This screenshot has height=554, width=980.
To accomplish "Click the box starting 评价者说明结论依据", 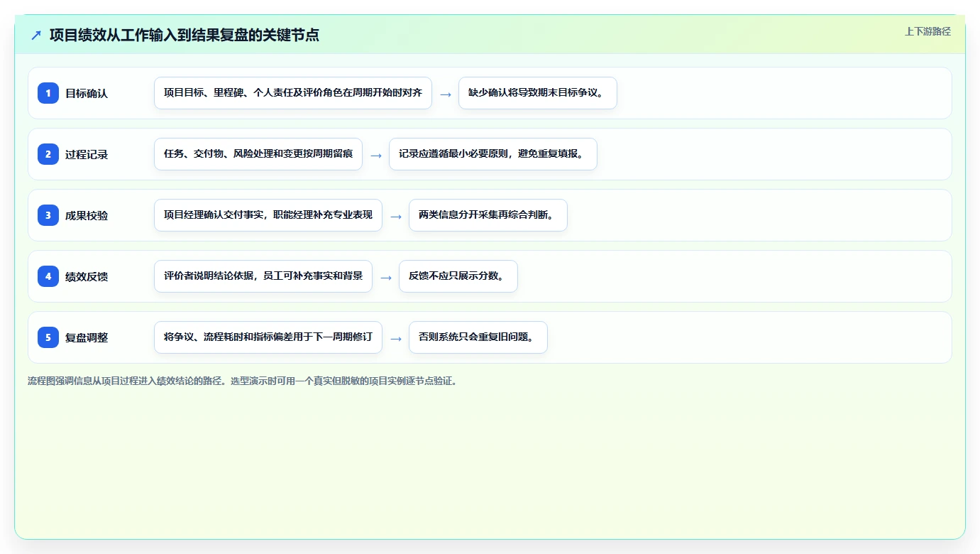I will coord(263,276).
